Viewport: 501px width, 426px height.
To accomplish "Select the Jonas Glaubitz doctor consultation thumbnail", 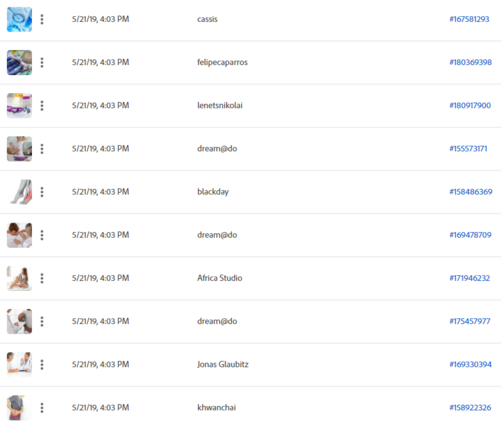I will click(19, 364).
